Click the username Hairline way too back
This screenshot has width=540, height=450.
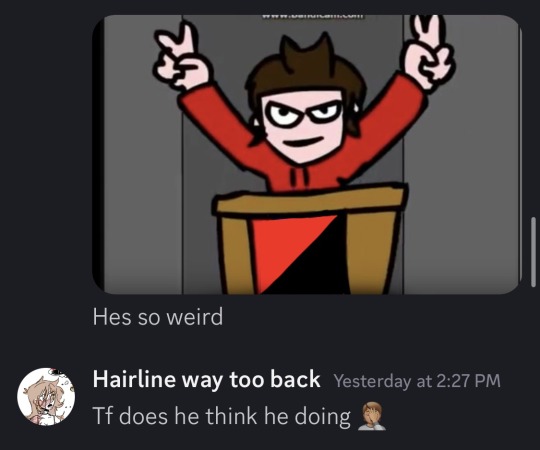coord(206,379)
